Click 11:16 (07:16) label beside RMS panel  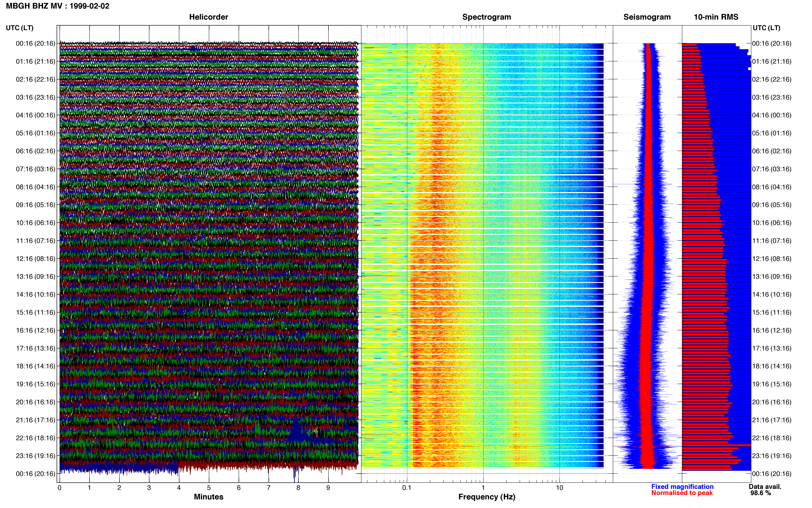point(772,241)
